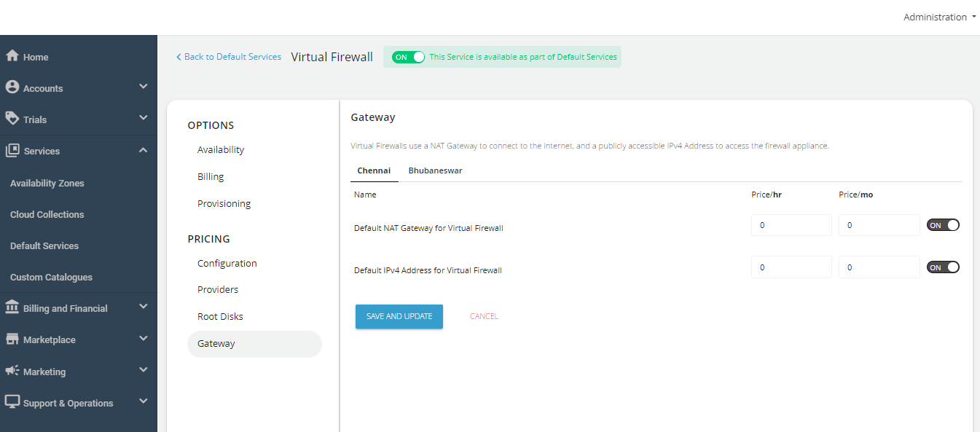Image resolution: width=980 pixels, height=432 pixels.
Task: Disable the Default NAT Gateway toggle
Action: (943, 224)
